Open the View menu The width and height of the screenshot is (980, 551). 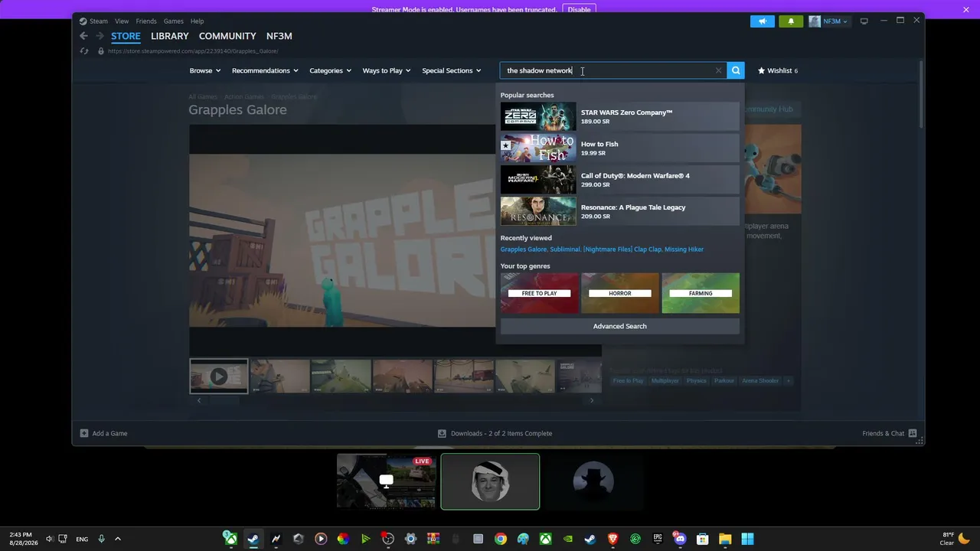[x=122, y=21]
